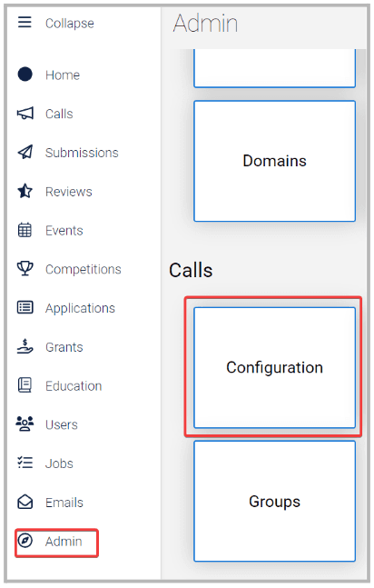
Task: Click the Users group icon
Action: pyautogui.click(x=25, y=424)
